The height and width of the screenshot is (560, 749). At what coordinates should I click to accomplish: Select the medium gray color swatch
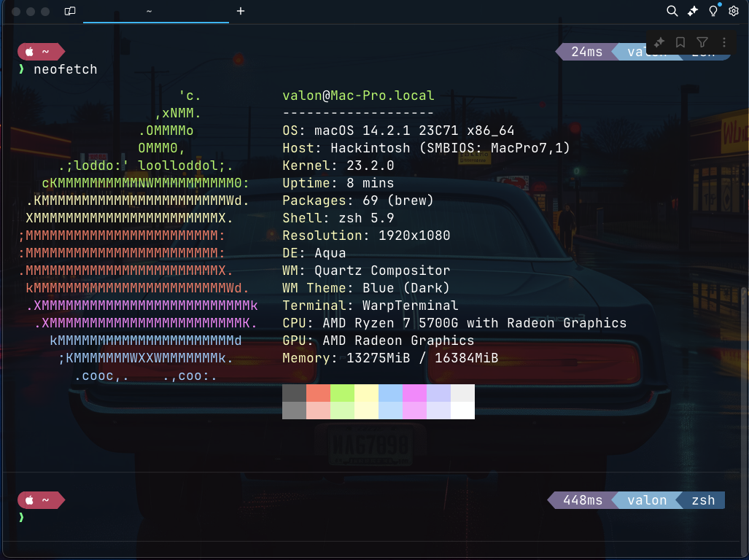tap(294, 411)
